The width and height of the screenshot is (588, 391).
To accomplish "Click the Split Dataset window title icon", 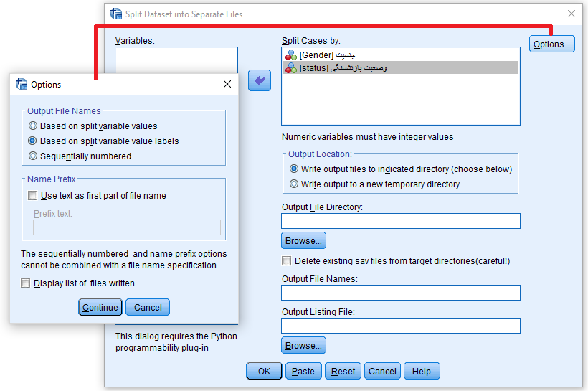I will (116, 14).
